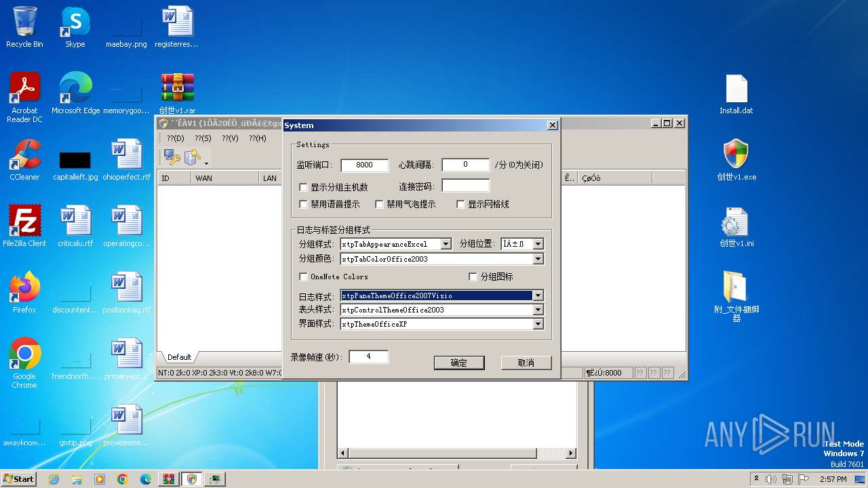868x488 pixels.
Task: Select the Install.dat file icon
Action: pos(736,94)
